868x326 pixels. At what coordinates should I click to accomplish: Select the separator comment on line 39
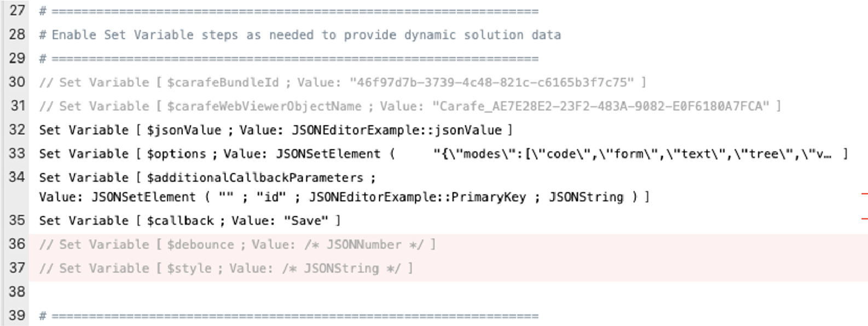[x=288, y=316]
